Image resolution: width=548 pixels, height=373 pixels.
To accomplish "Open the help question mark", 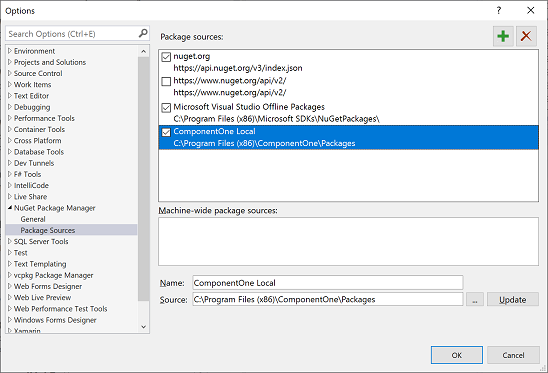I will pyautogui.click(x=499, y=10).
